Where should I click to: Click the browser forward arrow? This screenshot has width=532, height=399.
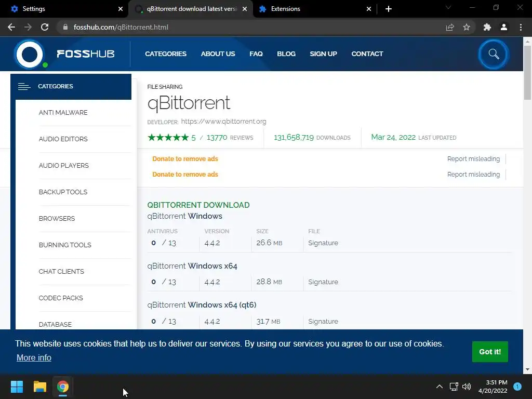pos(28,27)
